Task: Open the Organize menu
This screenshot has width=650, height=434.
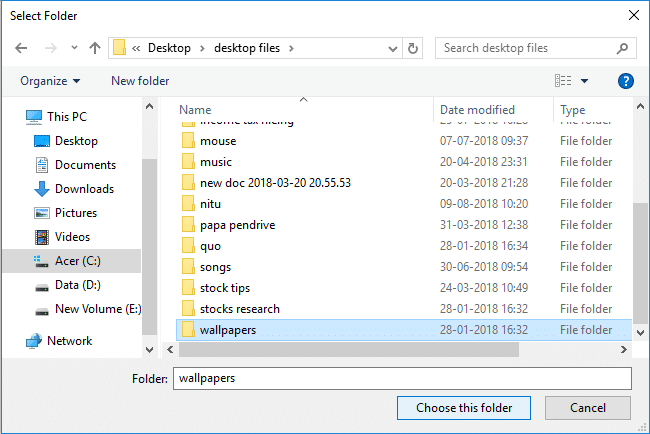Action: (x=50, y=81)
